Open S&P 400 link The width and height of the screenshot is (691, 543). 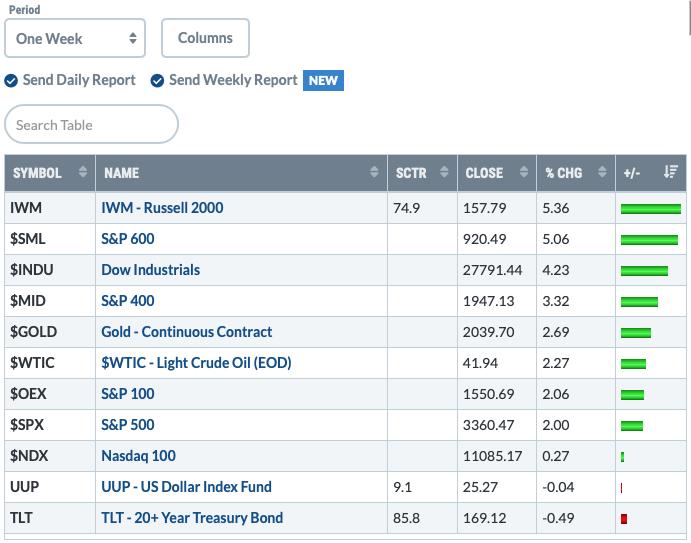[128, 301]
